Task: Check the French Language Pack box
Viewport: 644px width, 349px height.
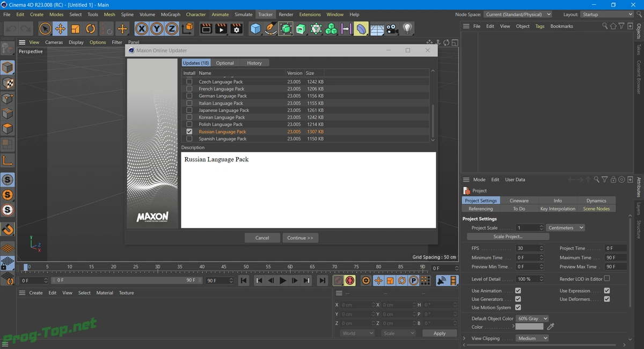Action: tap(189, 88)
